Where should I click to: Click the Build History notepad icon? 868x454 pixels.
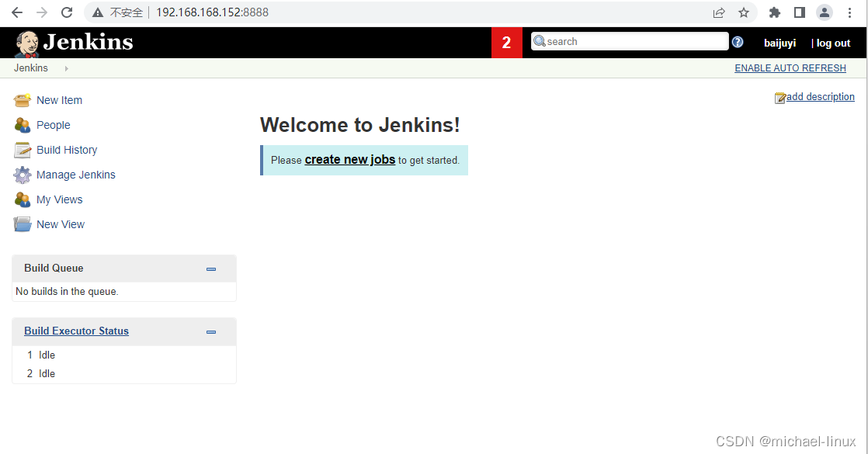tap(23, 150)
